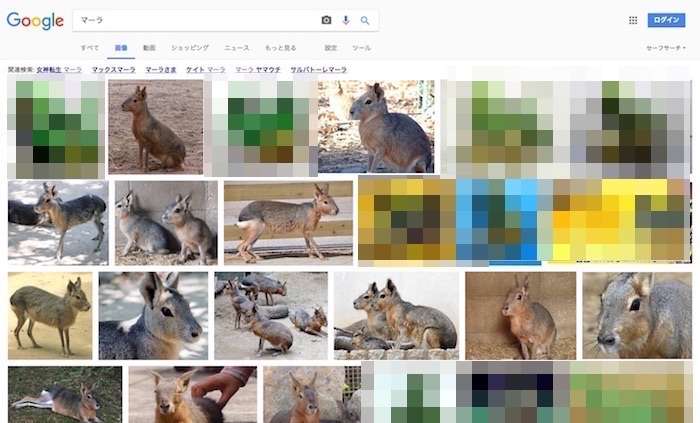Open the Google apps grid icon

pos(633,20)
